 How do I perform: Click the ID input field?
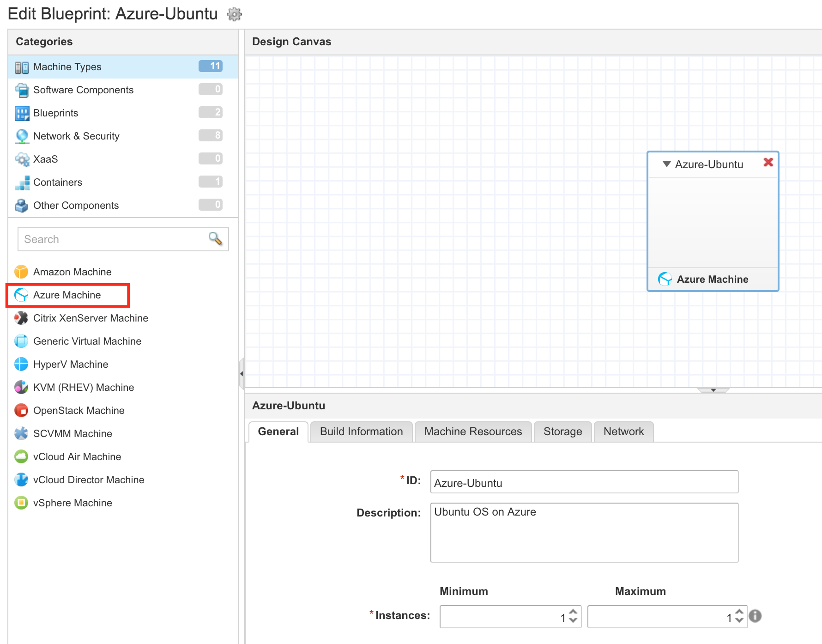pyautogui.click(x=584, y=482)
